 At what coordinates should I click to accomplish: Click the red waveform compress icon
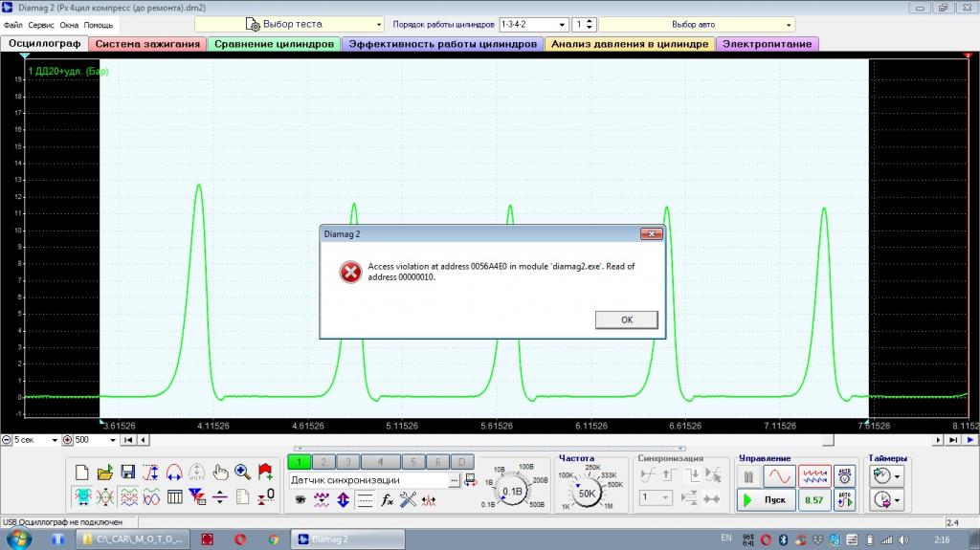[x=429, y=500]
